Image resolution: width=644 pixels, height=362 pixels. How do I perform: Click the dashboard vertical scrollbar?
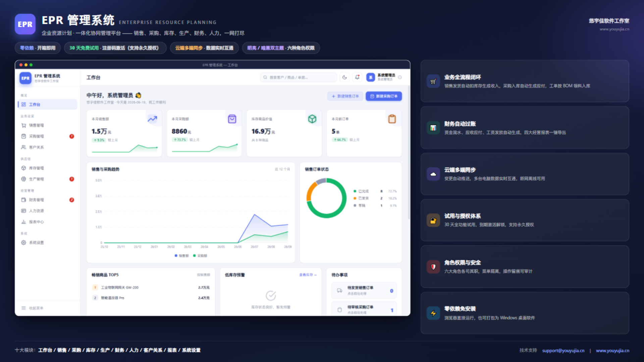pyautogui.click(x=409, y=153)
